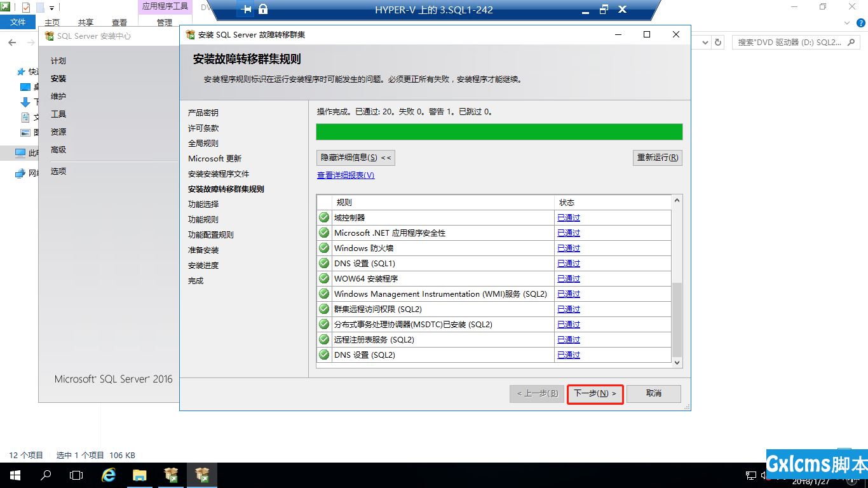868x488 pixels.
Task: Click the refresh icon next to the Explorer search box
Action: click(718, 43)
